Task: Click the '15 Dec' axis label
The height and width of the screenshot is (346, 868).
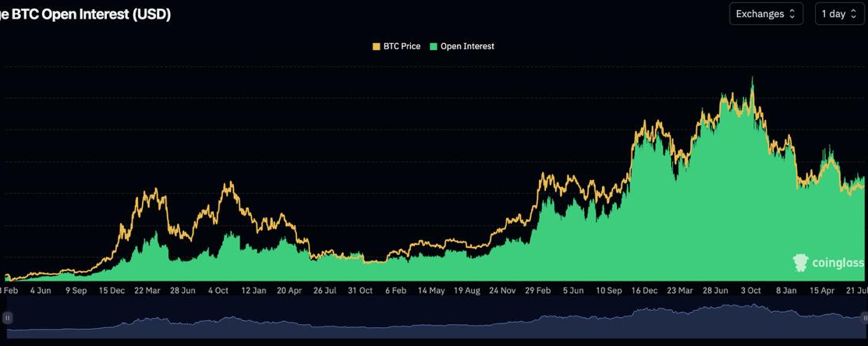Action: [x=112, y=290]
